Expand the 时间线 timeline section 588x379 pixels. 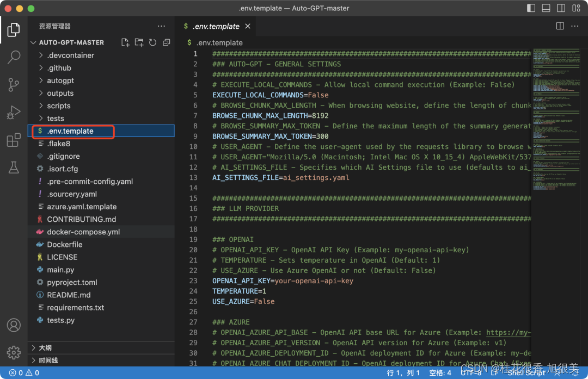pos(101,361)
